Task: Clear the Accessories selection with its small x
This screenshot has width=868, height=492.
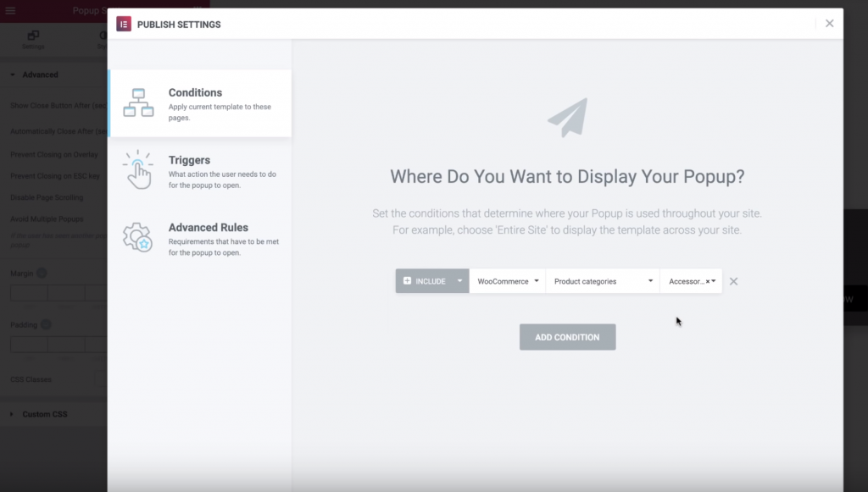Action: [x=708, y=282]
